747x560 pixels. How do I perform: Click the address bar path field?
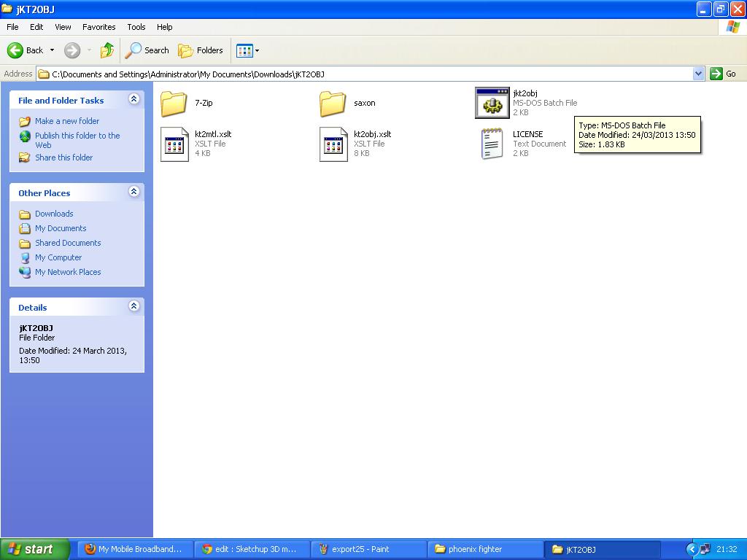coord(365,74)
